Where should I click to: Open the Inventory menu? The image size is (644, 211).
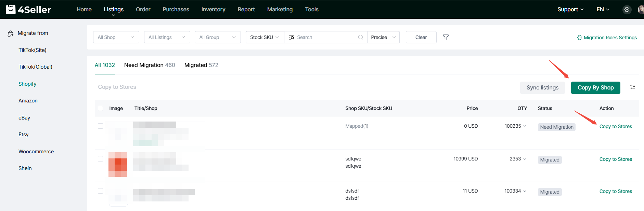click(x=213, y=10)
